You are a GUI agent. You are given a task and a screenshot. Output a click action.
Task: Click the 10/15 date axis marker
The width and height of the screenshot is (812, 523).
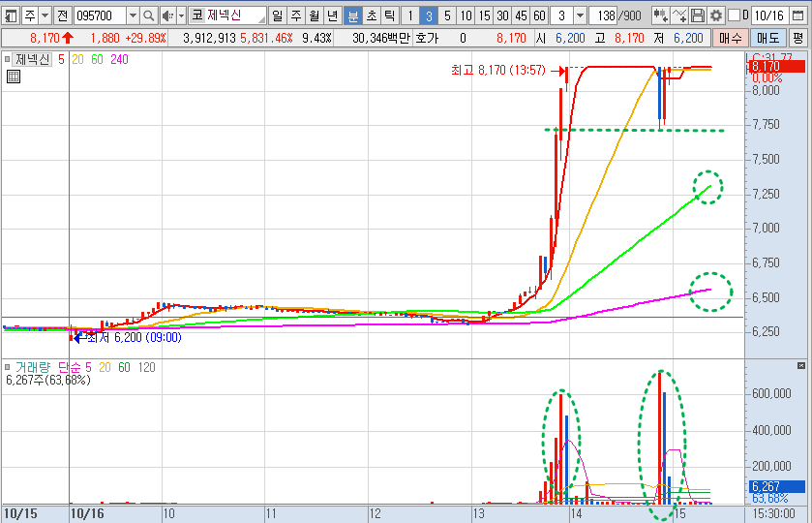tap(20, 513)
